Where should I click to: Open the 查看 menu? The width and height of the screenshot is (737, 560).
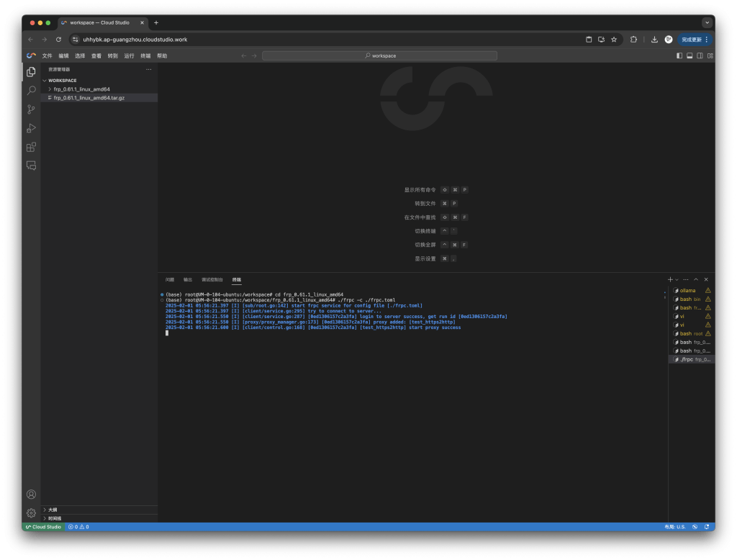(96, 56)
